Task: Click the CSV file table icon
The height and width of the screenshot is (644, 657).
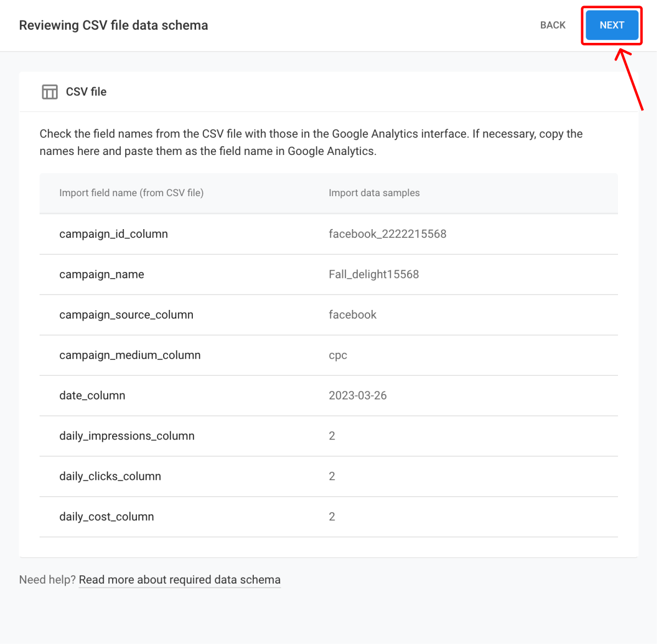Action: (49, 92)
